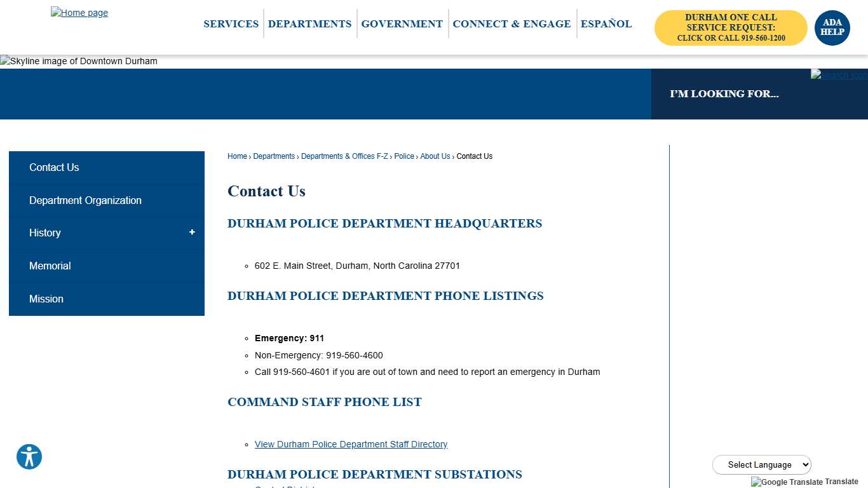Click the Durham One Call service request button
Image resolution: width=868 pixels, height=488 pixels.
coord(730,27)
